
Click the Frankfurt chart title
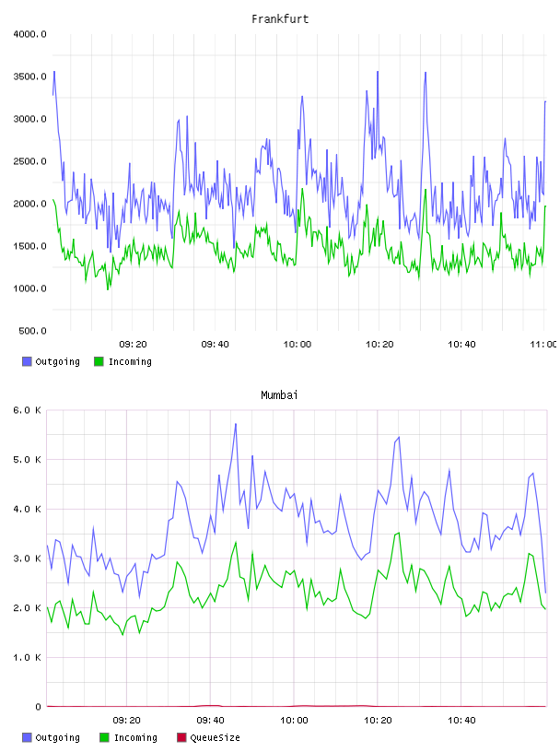click(280, 19)
